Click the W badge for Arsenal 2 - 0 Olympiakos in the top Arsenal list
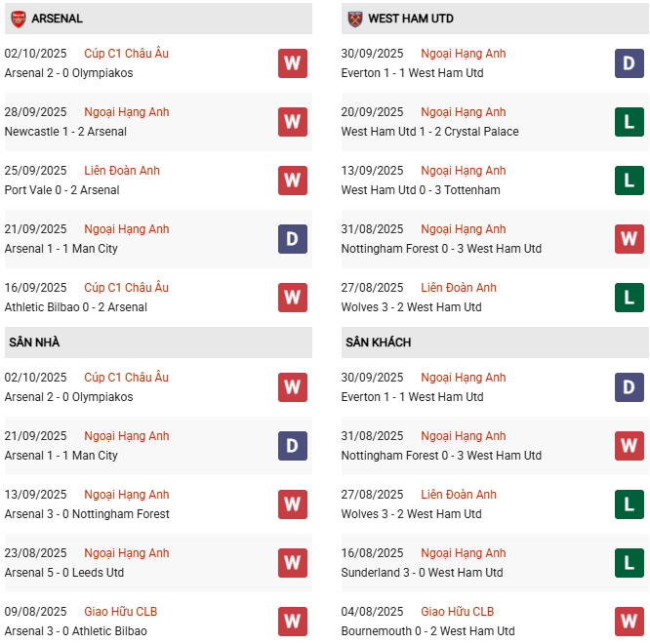The width and height of the screenshot is (650, 644). pyautogui.click(x=292, y=63)
